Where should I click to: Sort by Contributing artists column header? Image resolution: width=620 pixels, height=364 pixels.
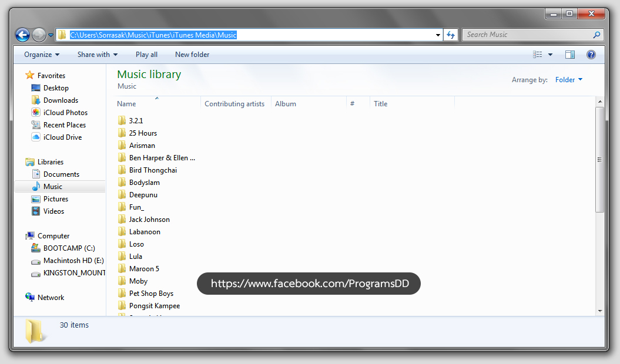click(234, 104)
